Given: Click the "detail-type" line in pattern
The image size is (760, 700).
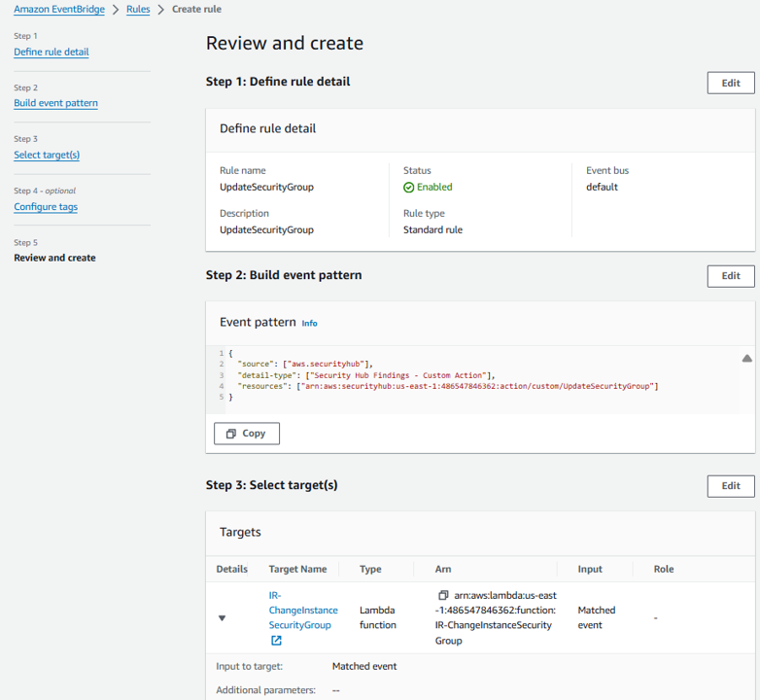Looking at the screenshot, I should [366, 375].
